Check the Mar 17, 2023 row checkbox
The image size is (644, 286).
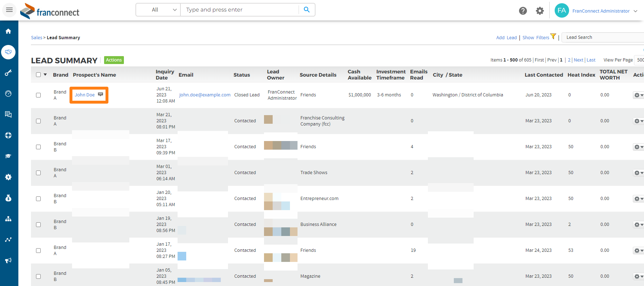click(39, 147)
